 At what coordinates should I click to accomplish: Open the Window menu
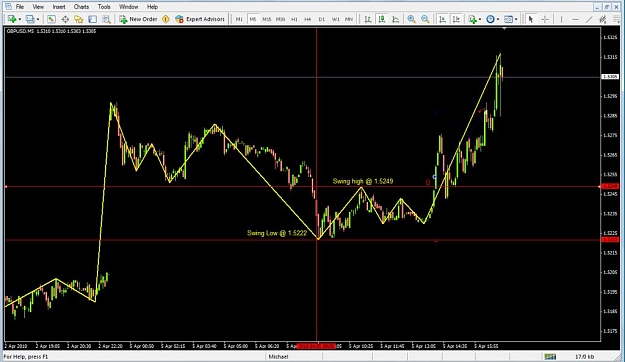tap(128, 7)
